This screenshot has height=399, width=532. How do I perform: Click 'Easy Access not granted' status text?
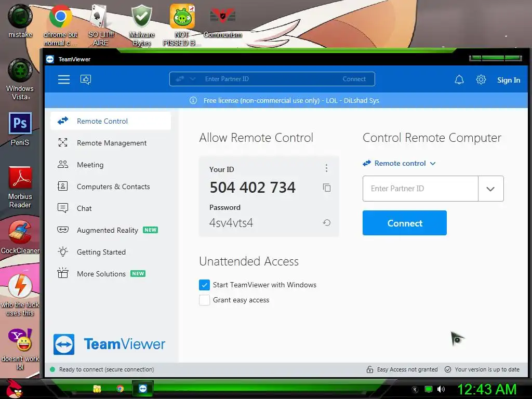407,369
